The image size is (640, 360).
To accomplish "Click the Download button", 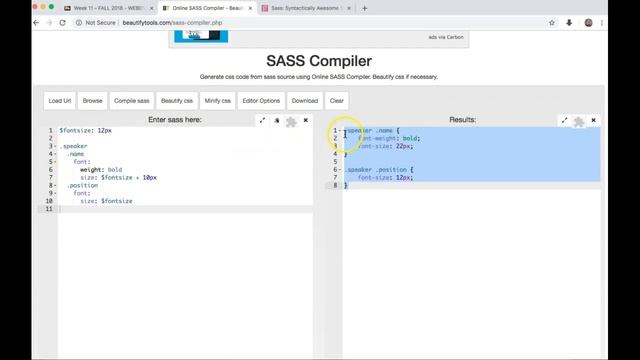I will click(x=305, y=101).
